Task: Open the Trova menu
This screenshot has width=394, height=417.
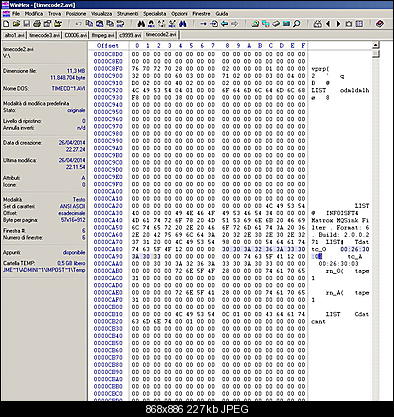Action: (x=54, y=14)
